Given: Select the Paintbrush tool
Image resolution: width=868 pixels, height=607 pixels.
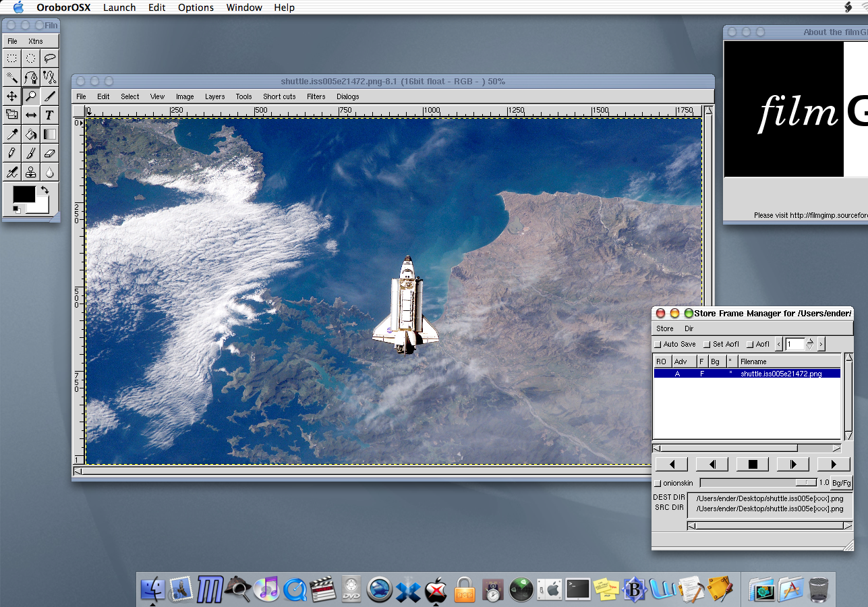Looking at the screenshot, I should (x=31, y=152).
